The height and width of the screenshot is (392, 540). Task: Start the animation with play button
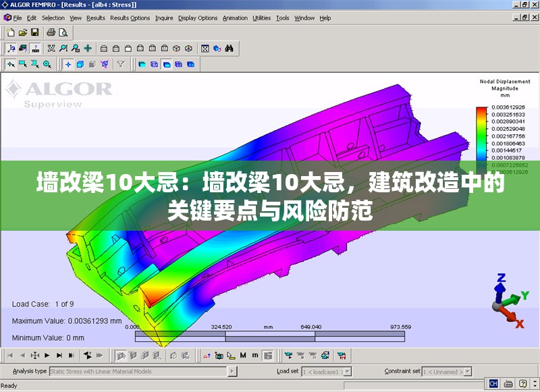(47, 355)
